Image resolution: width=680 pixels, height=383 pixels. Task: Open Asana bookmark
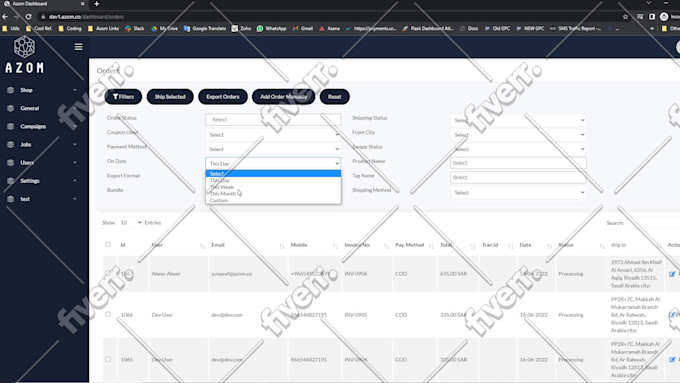coord(329,29)
